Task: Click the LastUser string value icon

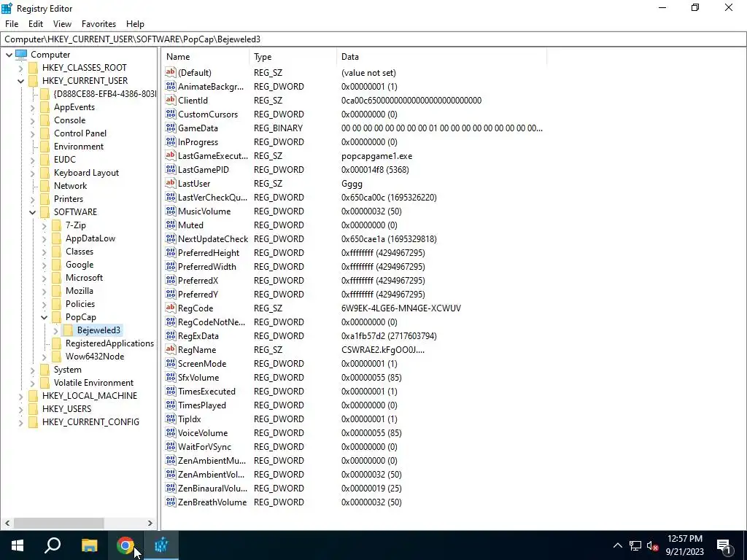Action: 171,183
